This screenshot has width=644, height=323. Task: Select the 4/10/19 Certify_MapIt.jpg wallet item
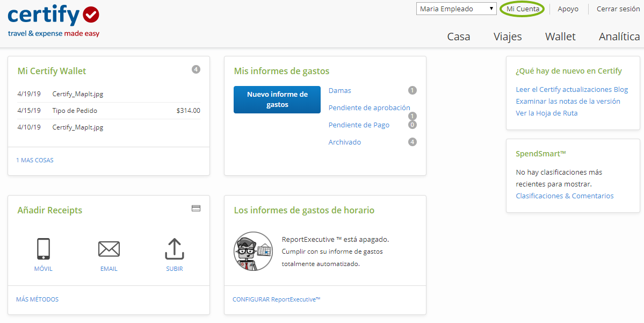(109, 127)
